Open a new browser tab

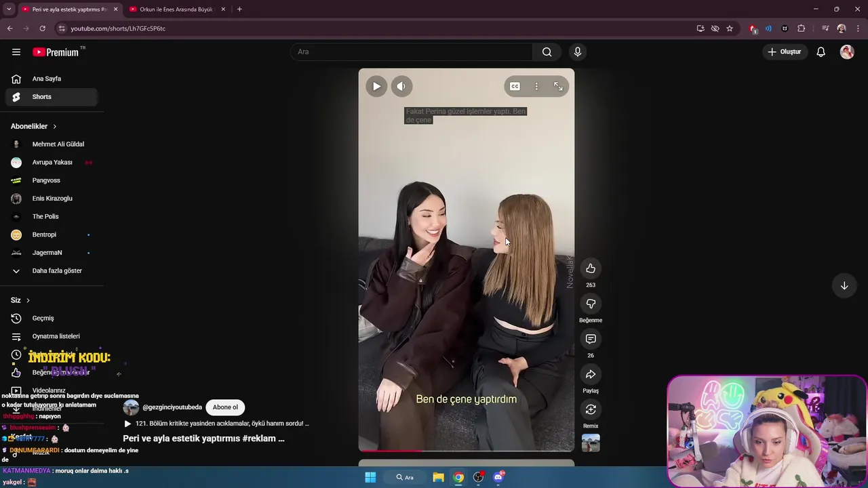239,9
